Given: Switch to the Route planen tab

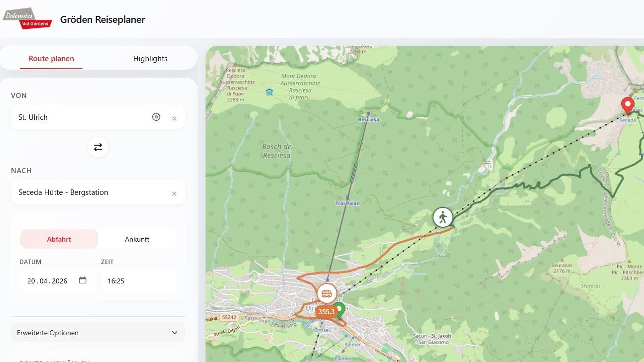Looking at the screenshot, I should 51,59.
